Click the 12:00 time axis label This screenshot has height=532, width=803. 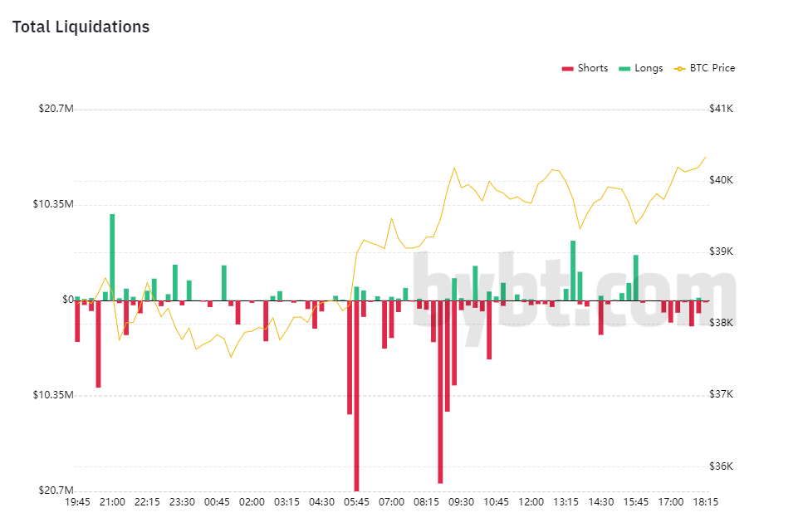pyautogui.click(x=531, y=502)
